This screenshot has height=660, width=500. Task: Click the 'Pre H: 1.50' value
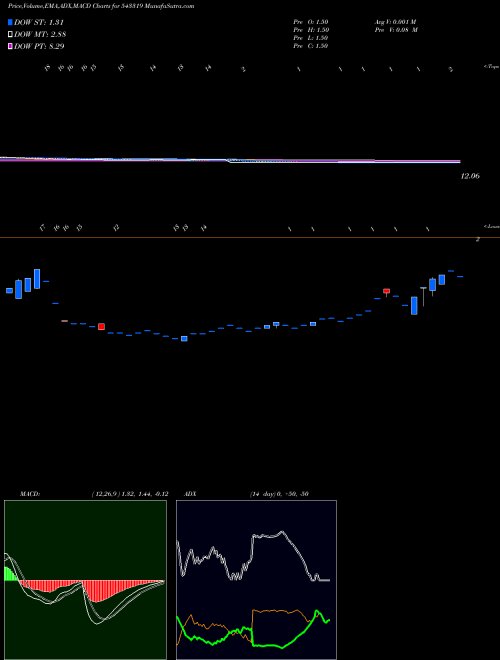311,30
